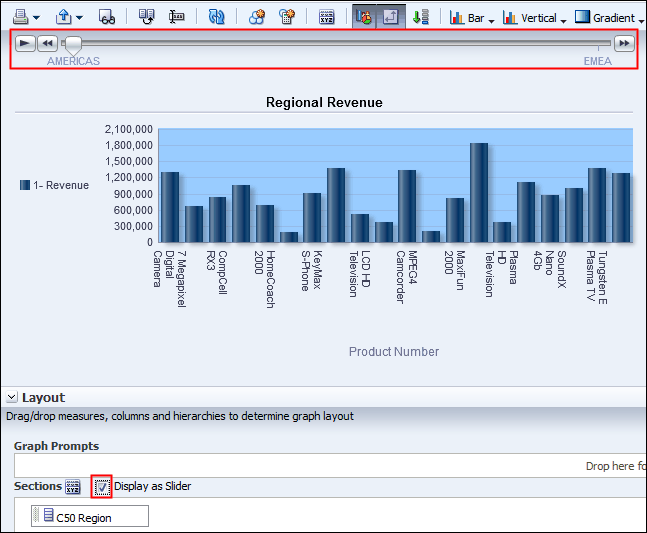Click the CompCell RX3 axis label
This screenshot has width=647, height=533.
point(217,272)
